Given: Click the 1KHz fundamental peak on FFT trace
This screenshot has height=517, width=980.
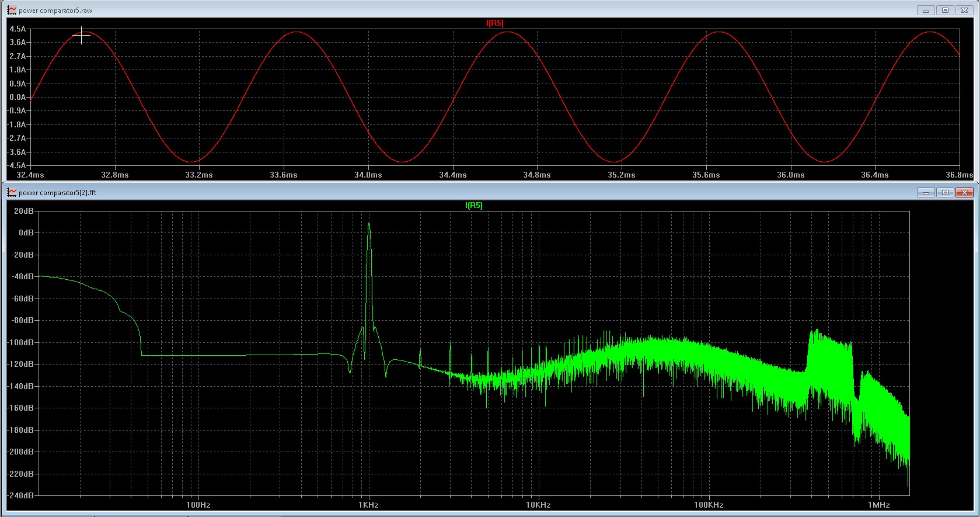Looking at the screenshot, I should click(369, 223).
